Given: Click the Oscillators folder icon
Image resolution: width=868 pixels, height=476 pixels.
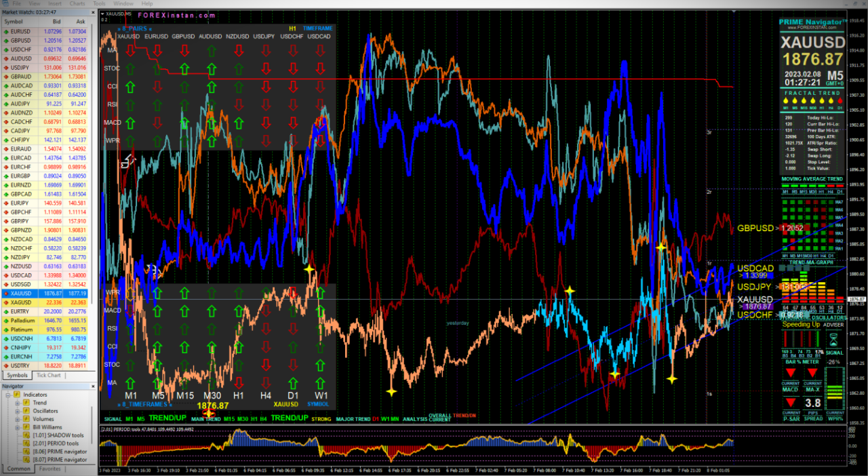Looking at the screenshot, I should point(26,410).
